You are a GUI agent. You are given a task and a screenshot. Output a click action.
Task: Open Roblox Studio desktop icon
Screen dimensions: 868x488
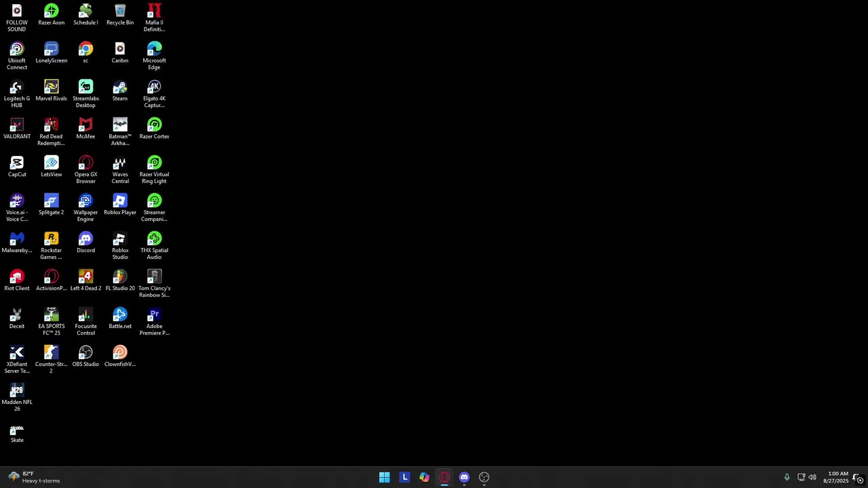click(x=120, y=246)
